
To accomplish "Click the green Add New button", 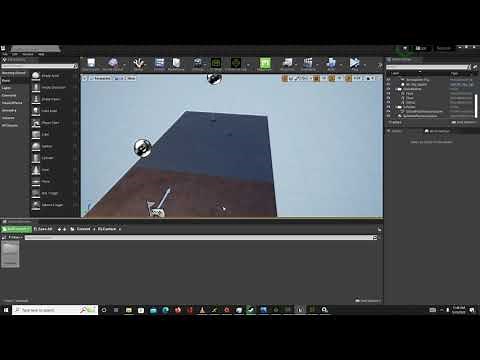I will click(x=16, y=229).
